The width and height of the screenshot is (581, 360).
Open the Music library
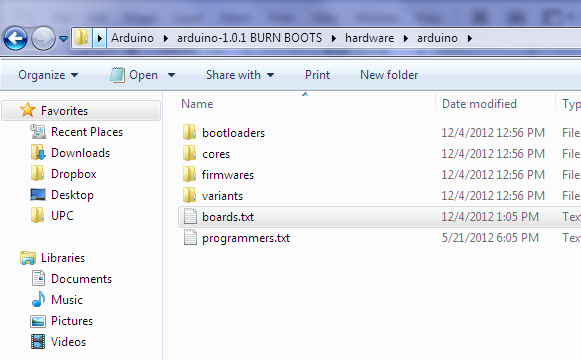click(67, 300)
